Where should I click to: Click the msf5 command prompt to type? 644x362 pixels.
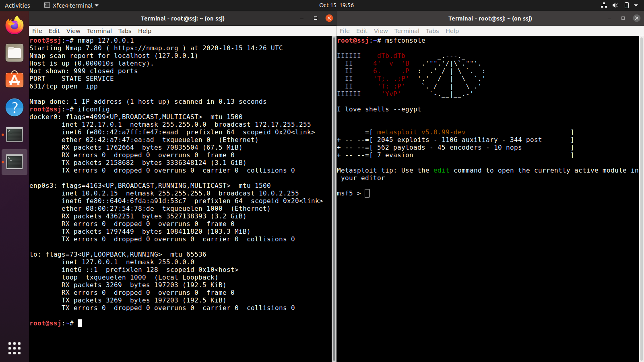point(364,193)
